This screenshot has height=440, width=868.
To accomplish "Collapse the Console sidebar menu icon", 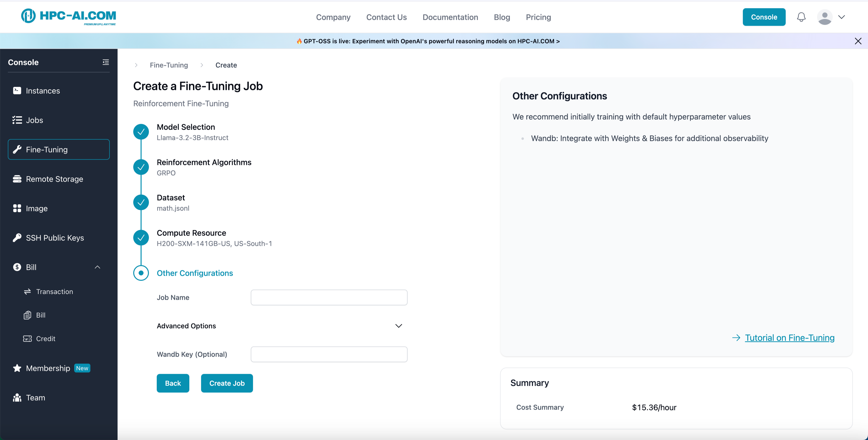I will (x=106, y=62).
